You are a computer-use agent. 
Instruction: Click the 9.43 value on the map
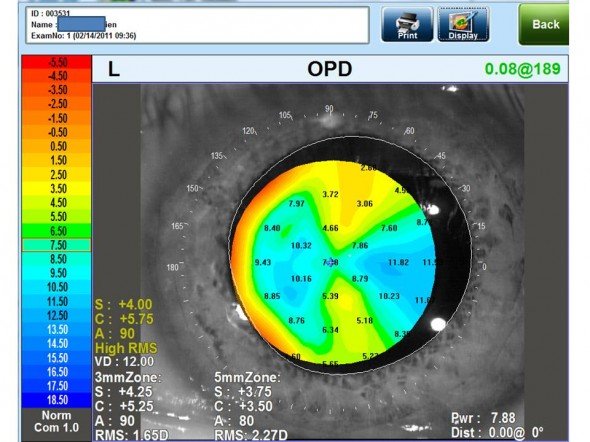coord(263,262)
